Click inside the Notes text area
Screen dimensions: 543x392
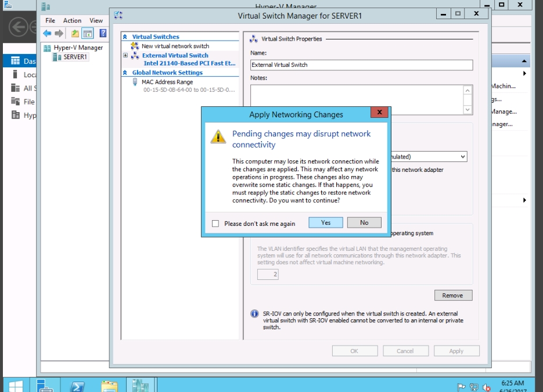357,100
